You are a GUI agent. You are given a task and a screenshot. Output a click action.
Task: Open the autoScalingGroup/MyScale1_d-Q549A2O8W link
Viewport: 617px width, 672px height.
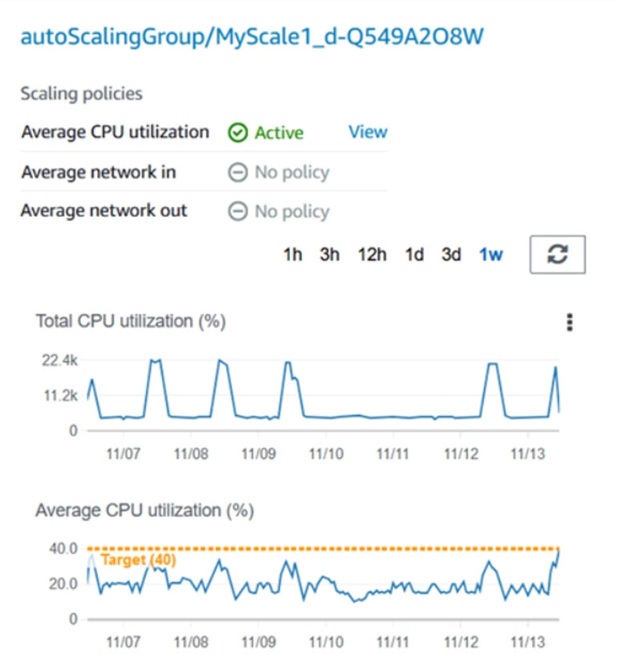[252, 36]
